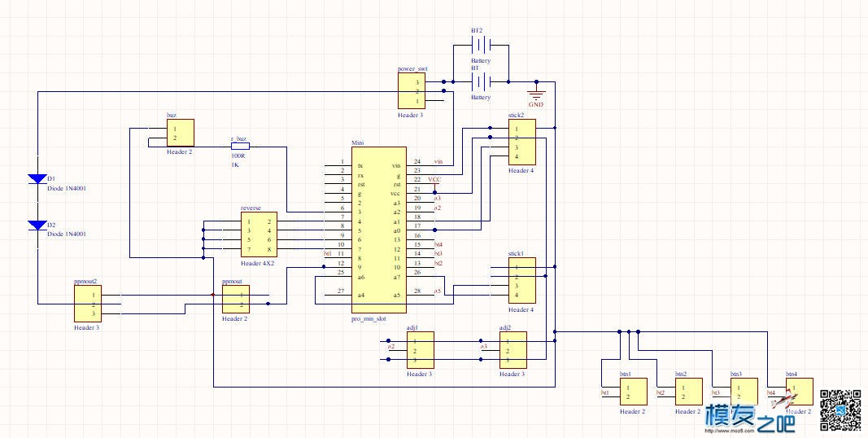Select the btn3 Header 2 component
This screenshot has height=438, width=868.
click(744, 392)
